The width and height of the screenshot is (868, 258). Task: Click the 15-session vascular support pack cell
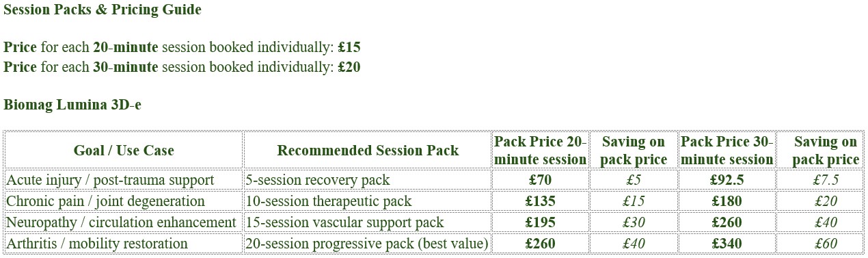click(368, 223)
